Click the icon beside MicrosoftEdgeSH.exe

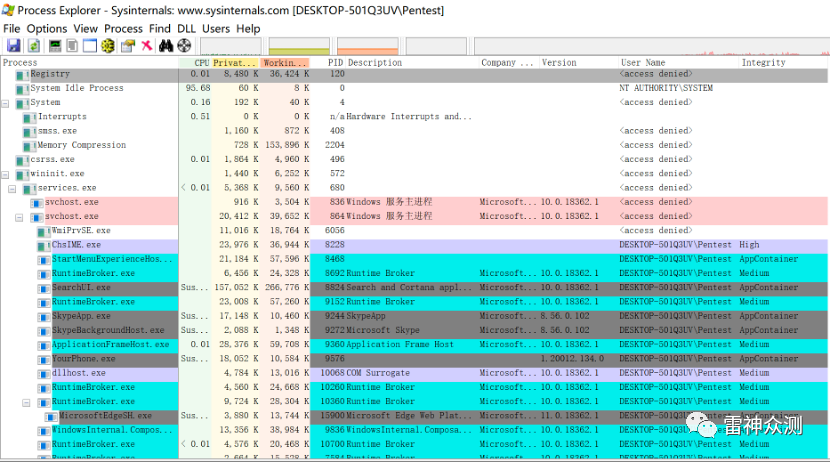point(51,418)
